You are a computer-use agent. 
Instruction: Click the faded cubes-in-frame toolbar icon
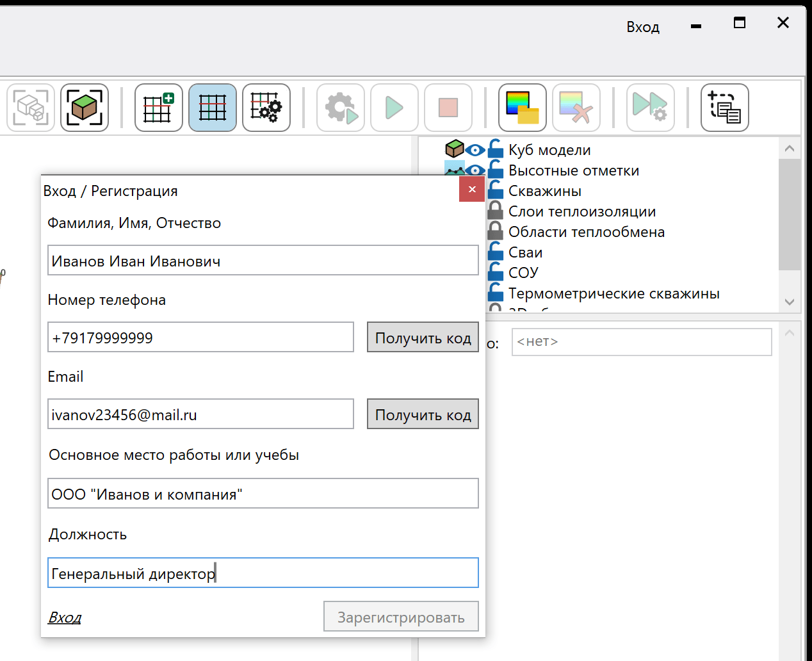[31, 108]
